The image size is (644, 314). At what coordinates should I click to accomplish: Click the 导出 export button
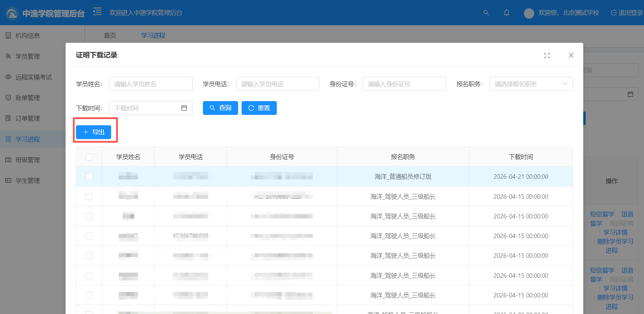tap(94, 132)
